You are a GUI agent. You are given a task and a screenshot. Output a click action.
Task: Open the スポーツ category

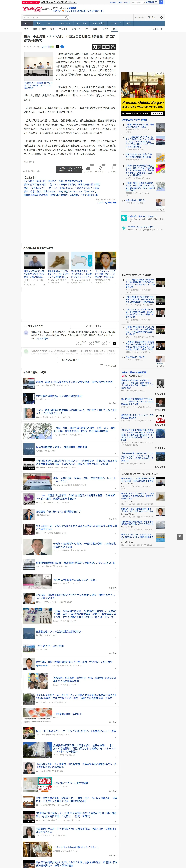click(x=76, y=29)
